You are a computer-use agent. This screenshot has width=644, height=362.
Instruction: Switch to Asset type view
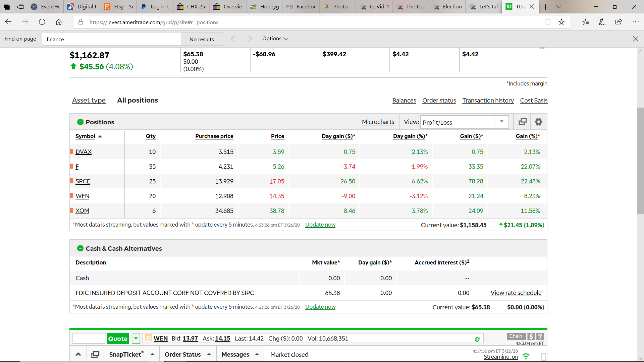[x=89, y=100]
